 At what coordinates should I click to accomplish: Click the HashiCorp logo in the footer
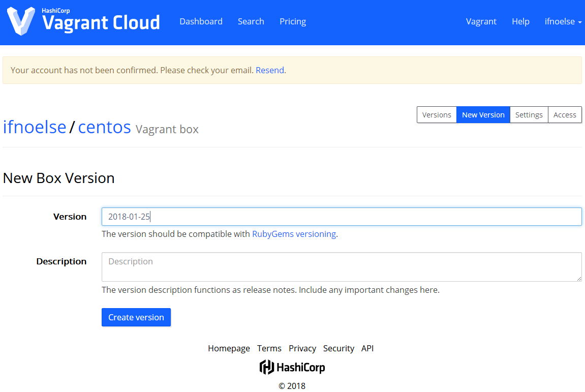(292, 367)
